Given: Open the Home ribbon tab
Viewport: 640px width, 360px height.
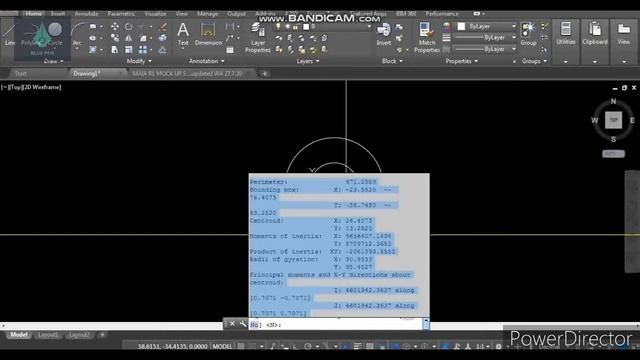Looking at the screenshot, I should click(33, 13).
